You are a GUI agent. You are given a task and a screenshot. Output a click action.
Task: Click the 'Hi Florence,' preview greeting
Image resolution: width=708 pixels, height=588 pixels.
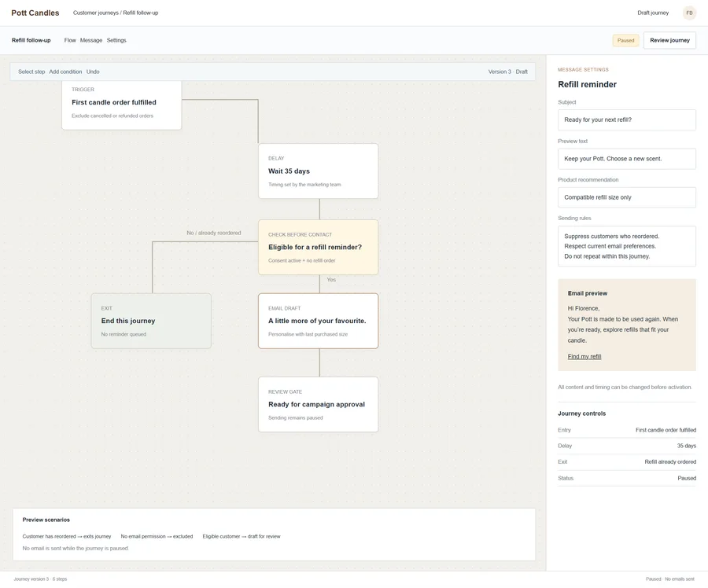(x=584, y=308)
